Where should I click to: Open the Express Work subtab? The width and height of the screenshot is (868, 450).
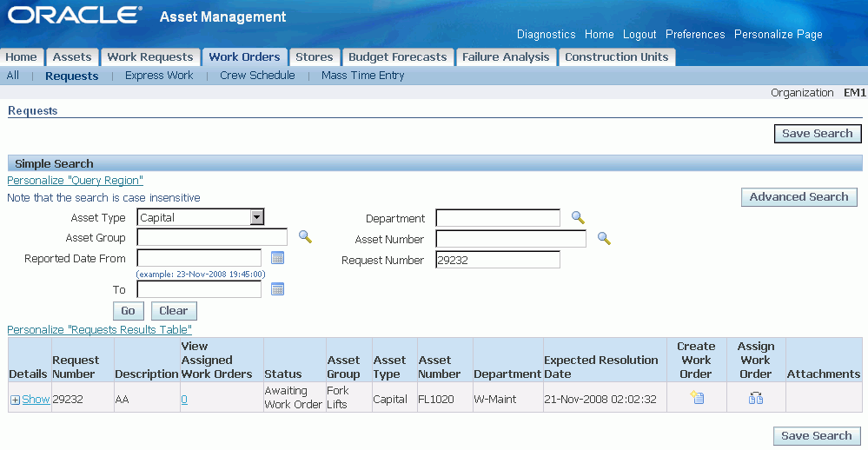pyautogui.click(x=159, y=76)
